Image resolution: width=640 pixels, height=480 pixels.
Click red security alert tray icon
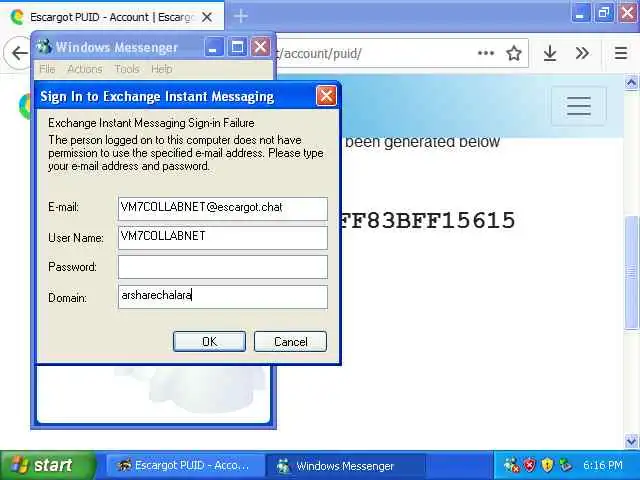[x=529, y=465]
